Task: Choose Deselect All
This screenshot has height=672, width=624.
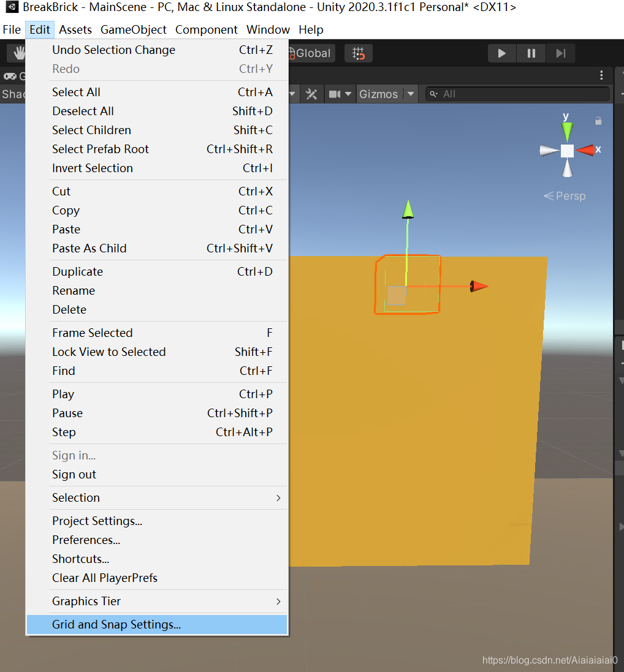Action: [157, 111]
